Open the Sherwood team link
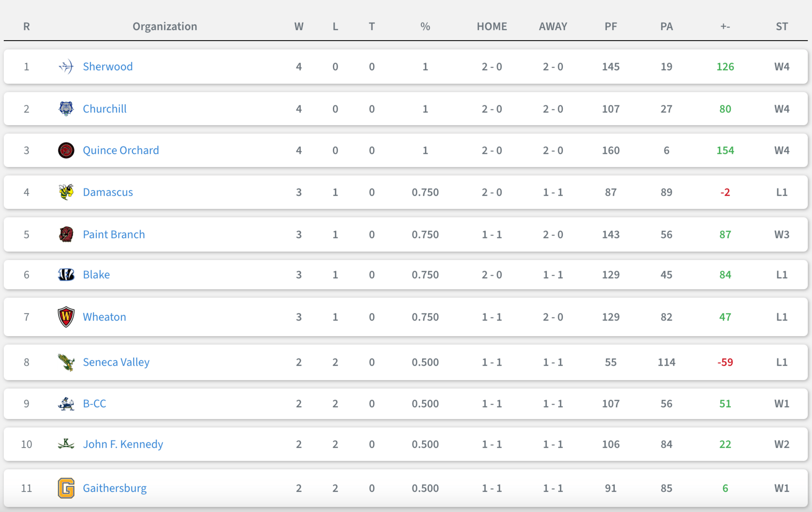This screenshot has width=812, height=512. pyautogui.click(x=108, y=67)
